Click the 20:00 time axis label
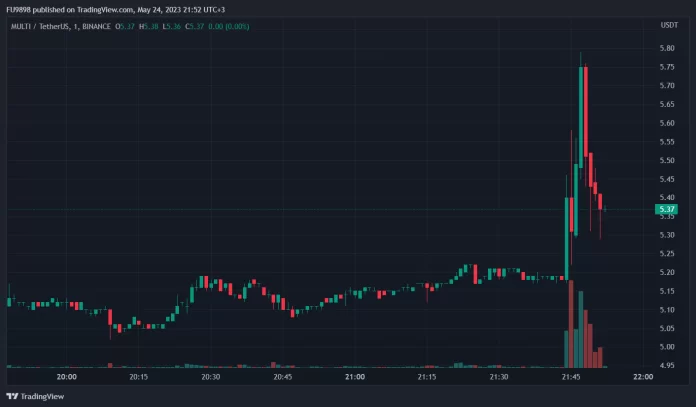Image resolution: width=696 pixels, height=407 pixels. click(x=67, y=377)
